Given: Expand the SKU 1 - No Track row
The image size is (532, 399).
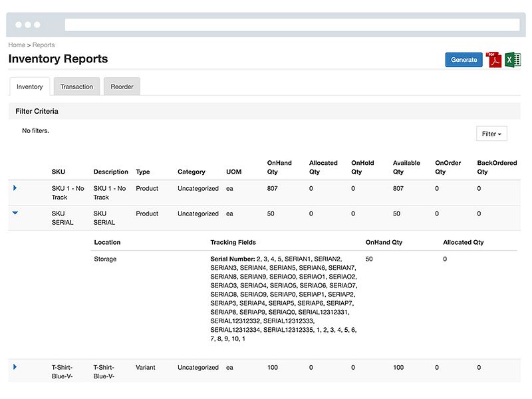Looking at the screenshot, I should (15, 188).
